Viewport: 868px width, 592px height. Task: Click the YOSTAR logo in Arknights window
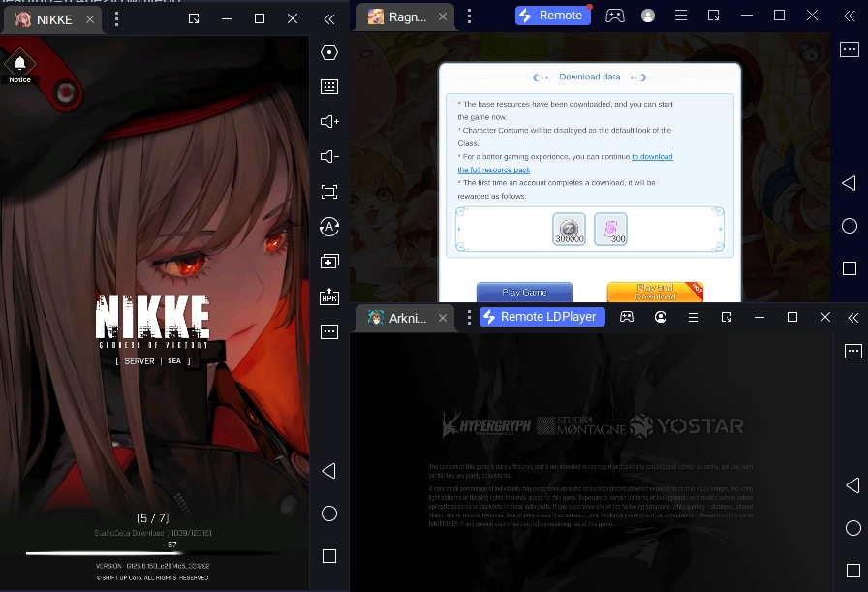pos(687,426)
